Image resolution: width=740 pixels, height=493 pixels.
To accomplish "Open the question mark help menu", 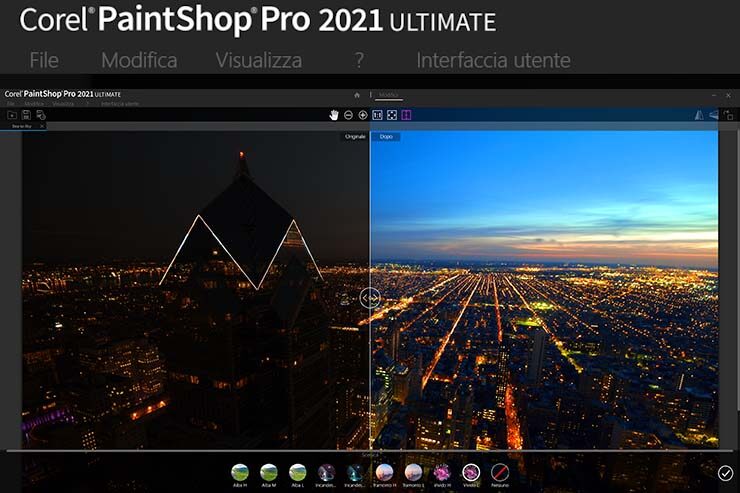I will tap(359, 60).
